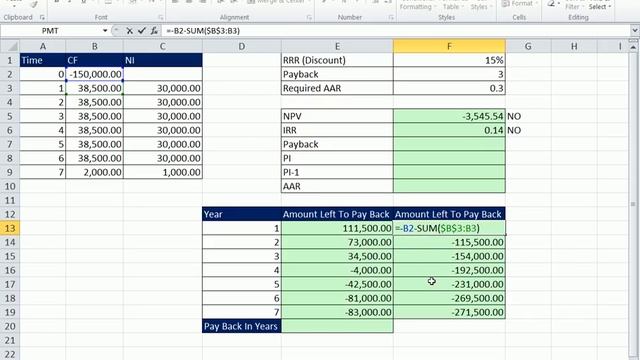Select the -150,000.00 cash flow cell
The height and width of the screenshot is (360, 640).
click(94, 74)
